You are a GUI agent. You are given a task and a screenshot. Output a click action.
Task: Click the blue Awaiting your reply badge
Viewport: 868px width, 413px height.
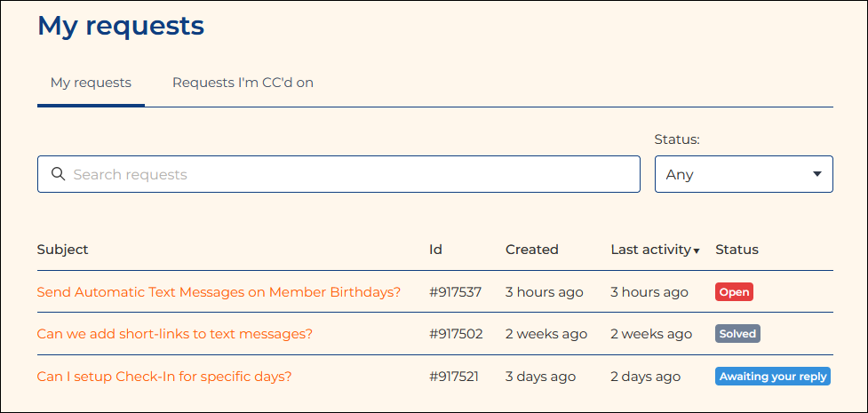[772, 377]
